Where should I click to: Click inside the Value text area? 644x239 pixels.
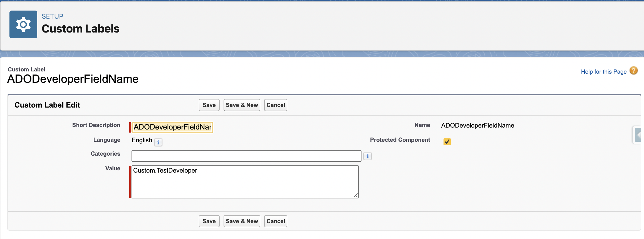pos(245,183)
